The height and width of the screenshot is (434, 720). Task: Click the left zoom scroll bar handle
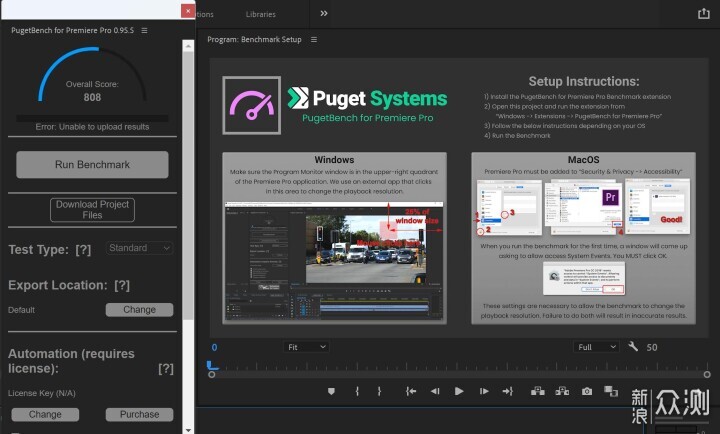point(212,375)
